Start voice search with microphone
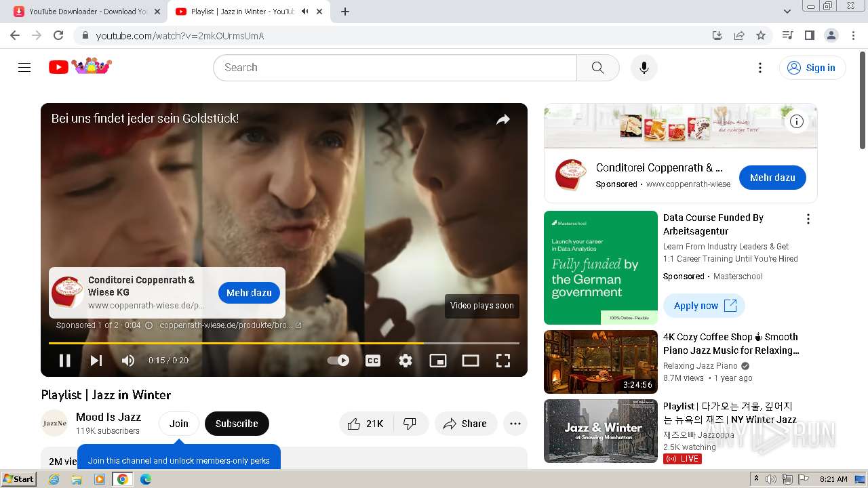 [x=644, y=68]
